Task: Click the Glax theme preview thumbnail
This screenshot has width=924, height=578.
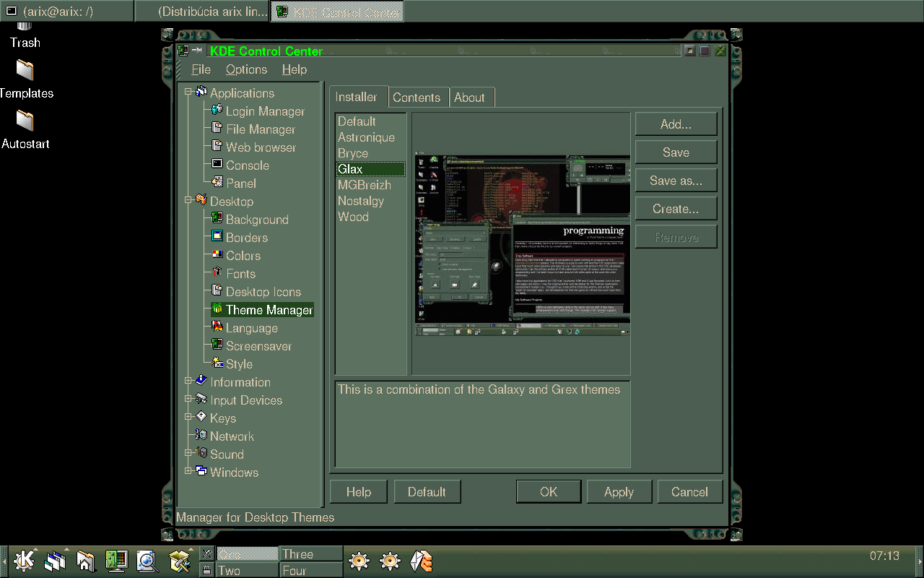Action: 523,245
